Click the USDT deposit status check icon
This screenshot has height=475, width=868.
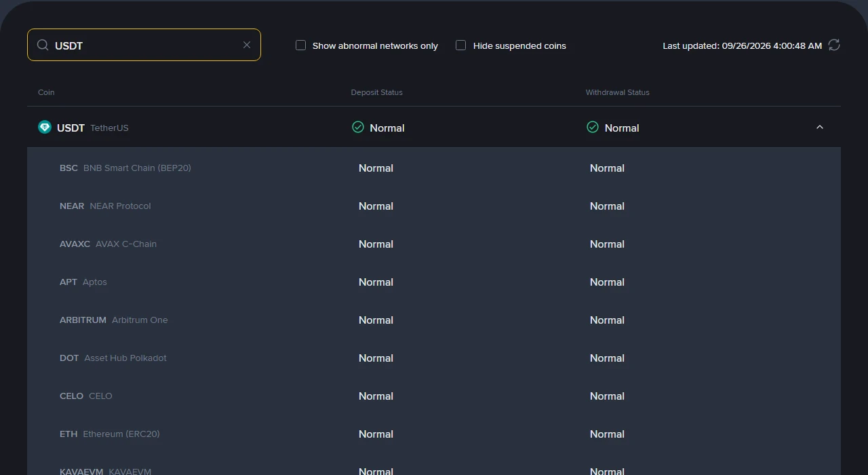point(358,127)
